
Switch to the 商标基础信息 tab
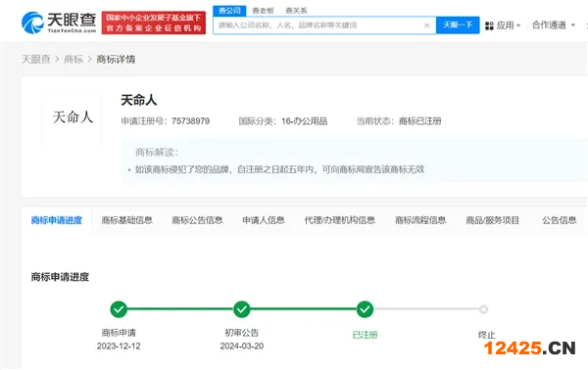point(127,220)
